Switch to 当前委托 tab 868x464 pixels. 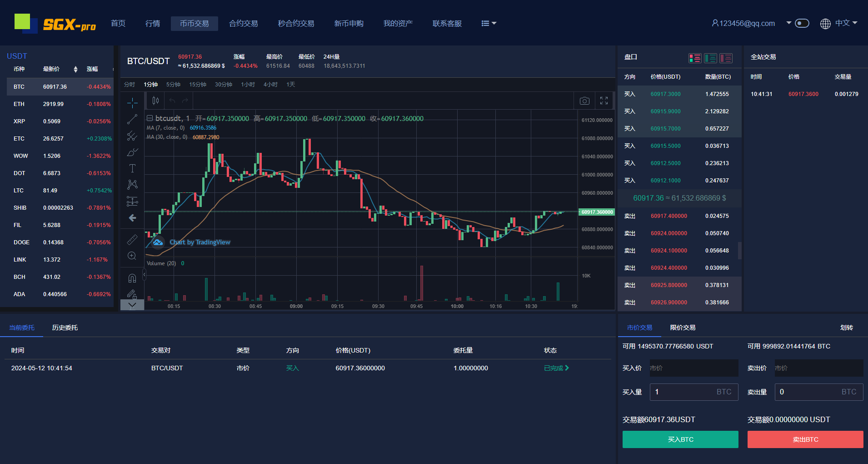click(22, 328)
